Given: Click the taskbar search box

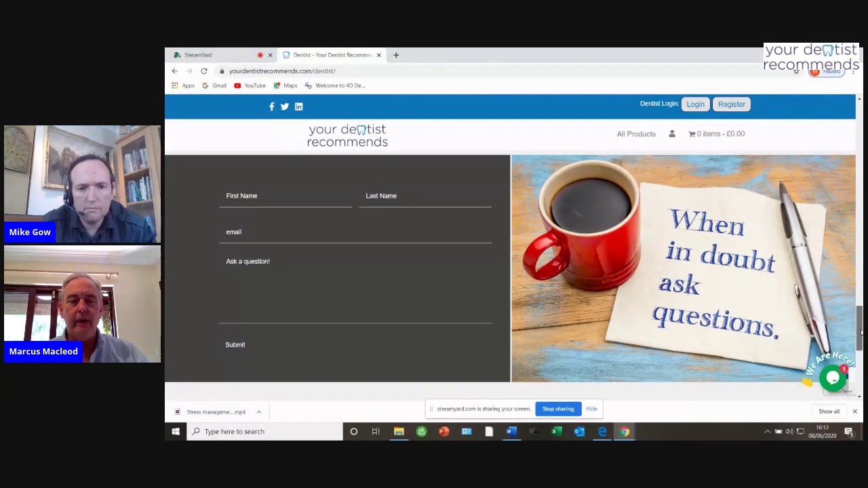Looking at the screenshot, I should [x=264, y=431].
